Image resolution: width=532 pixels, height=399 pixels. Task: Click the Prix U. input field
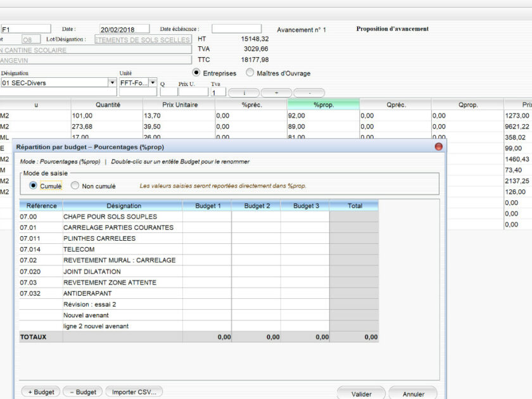(193, 92)
